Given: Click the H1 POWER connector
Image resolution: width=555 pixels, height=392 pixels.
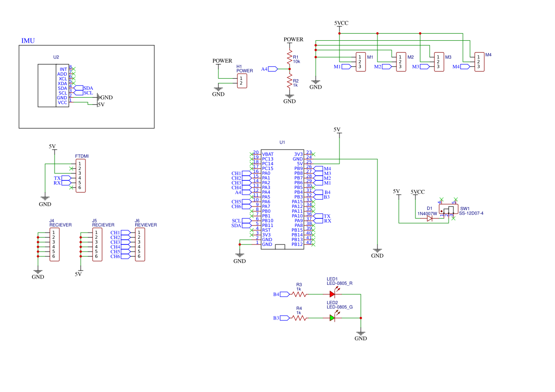Looking at the screenshot, I should coord(242,81).
